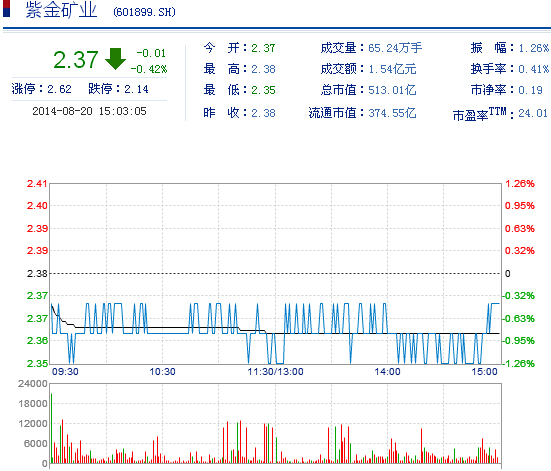The height and width of the screenshot is (471, 551).
Task: Click the 2.36 price axis label
Action: 37,340
